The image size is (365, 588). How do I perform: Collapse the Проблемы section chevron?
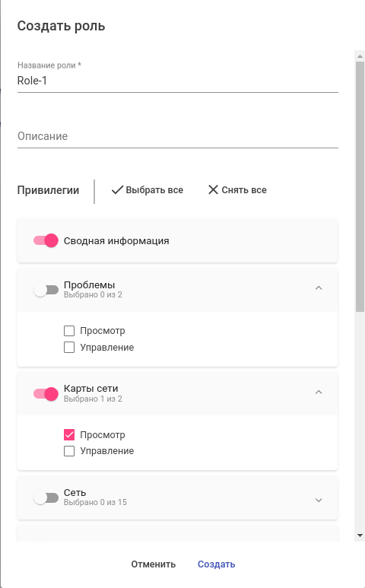[319, 288]
